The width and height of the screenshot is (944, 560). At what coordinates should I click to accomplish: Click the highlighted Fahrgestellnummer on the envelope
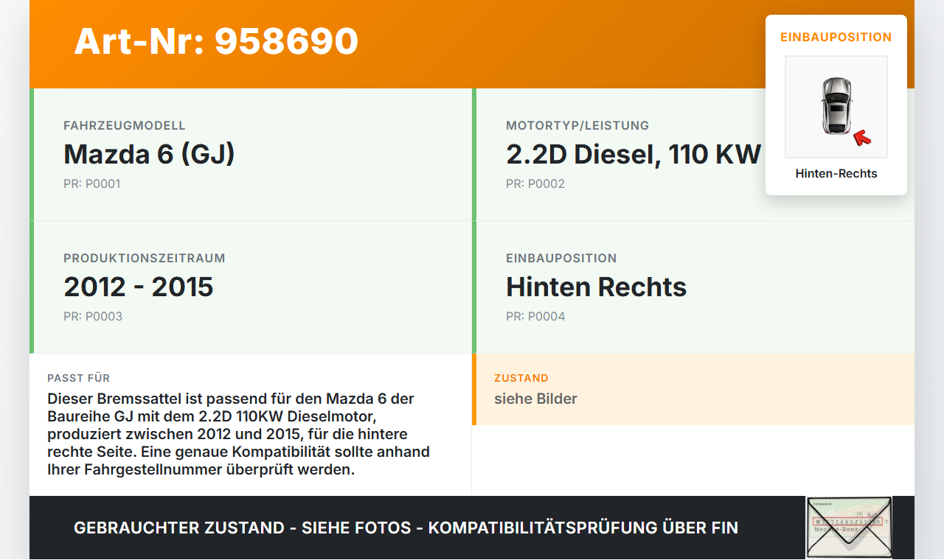(849, 519)
